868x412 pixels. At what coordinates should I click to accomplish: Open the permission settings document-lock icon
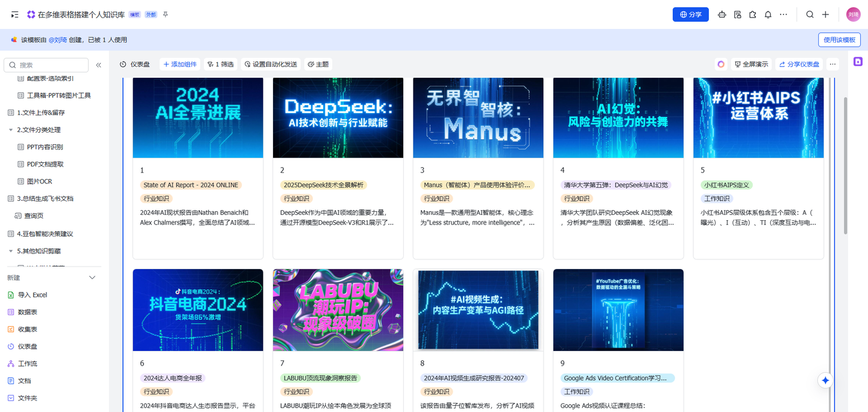(737, 14)
